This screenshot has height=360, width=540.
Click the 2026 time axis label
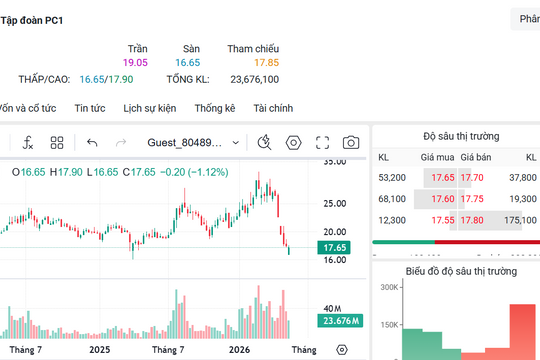(x=239, y=350)
